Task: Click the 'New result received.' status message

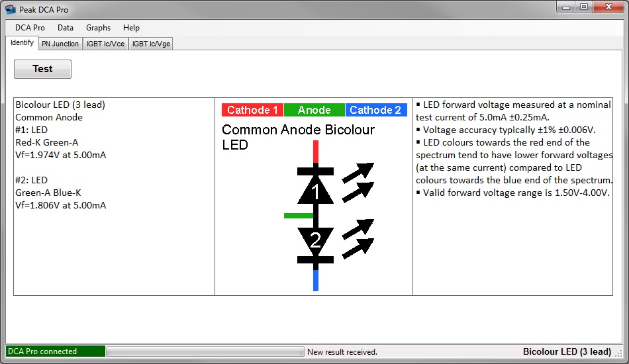Action: coord(342,352)
